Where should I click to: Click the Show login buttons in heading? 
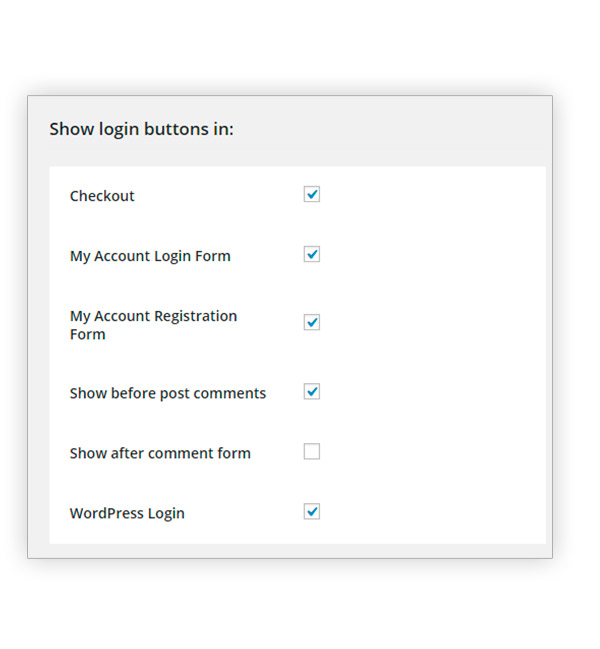141,129
